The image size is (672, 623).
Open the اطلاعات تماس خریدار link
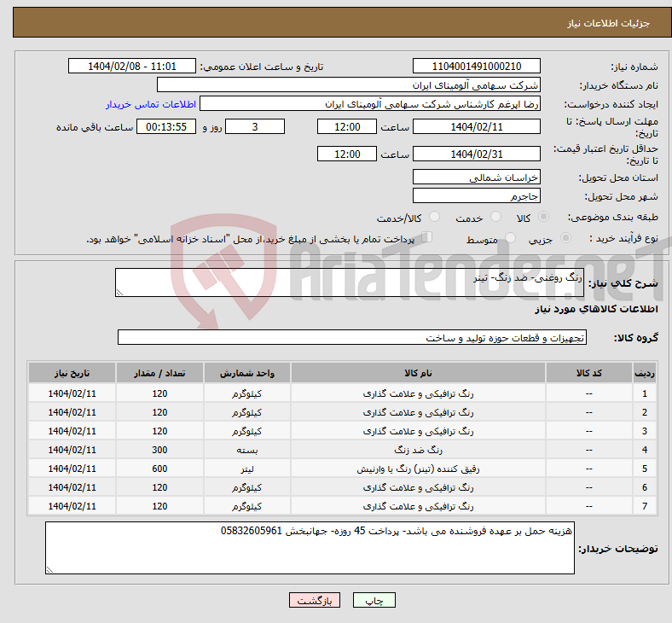[x=151, y=104]
